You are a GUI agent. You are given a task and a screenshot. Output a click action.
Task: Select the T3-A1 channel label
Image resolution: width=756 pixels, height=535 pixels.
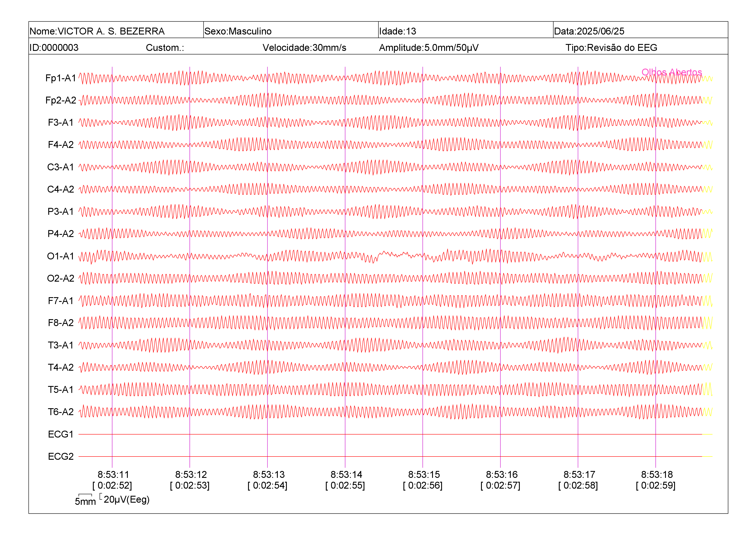point(61,345)
